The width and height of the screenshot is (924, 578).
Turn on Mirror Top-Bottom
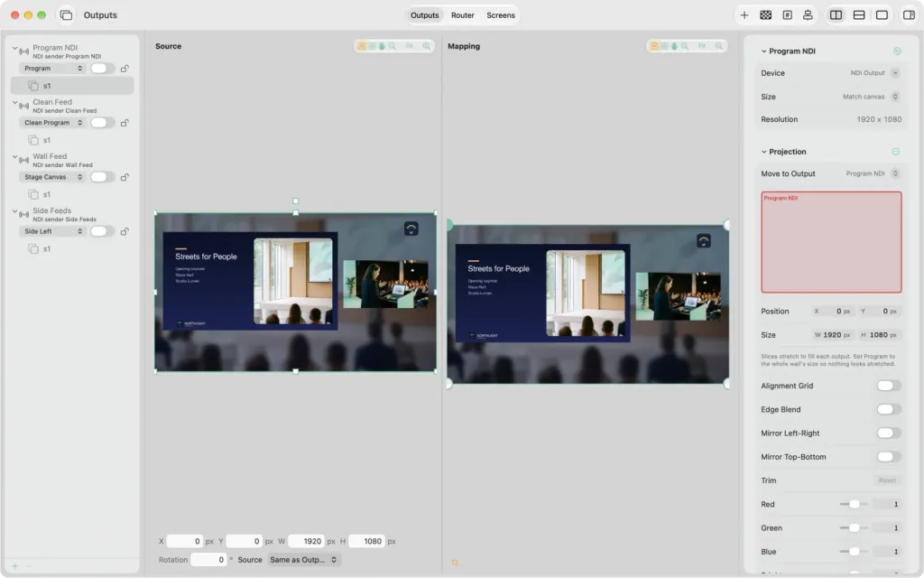coord(889,456)
